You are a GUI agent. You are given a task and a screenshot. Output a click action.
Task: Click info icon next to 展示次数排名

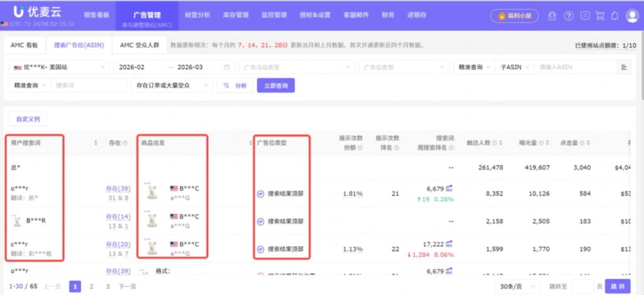pyautogui.click(x=396, y=147)
